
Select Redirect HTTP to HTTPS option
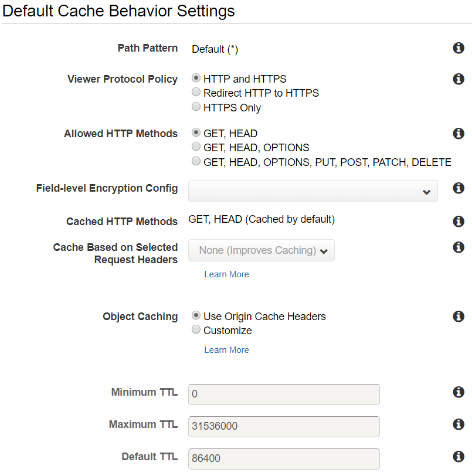(196, 93)
